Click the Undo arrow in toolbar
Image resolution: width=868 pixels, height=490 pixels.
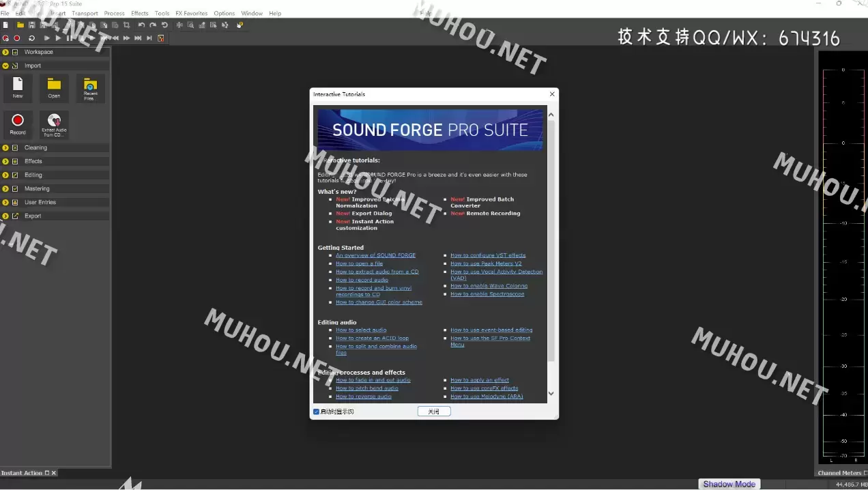[141, 25]
